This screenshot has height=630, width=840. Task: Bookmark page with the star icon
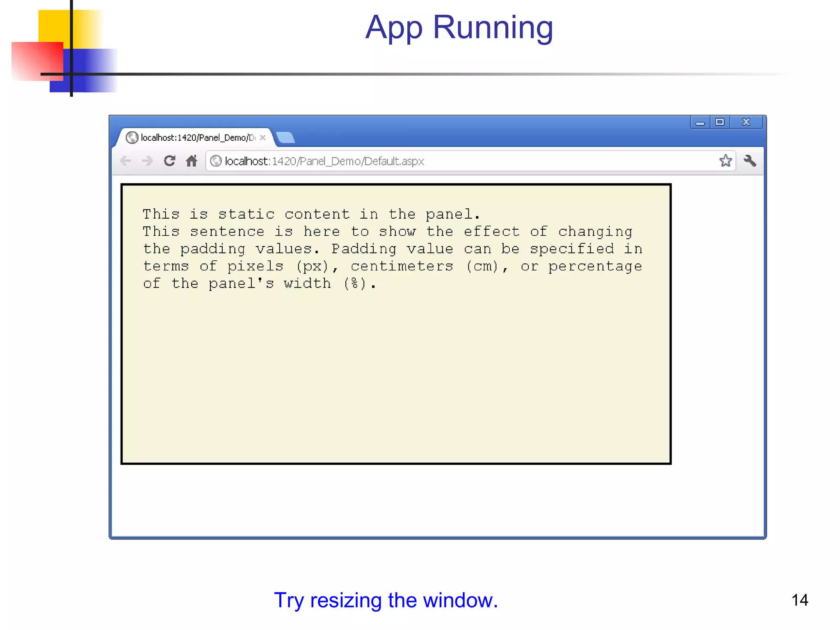(x=726, y=161)
